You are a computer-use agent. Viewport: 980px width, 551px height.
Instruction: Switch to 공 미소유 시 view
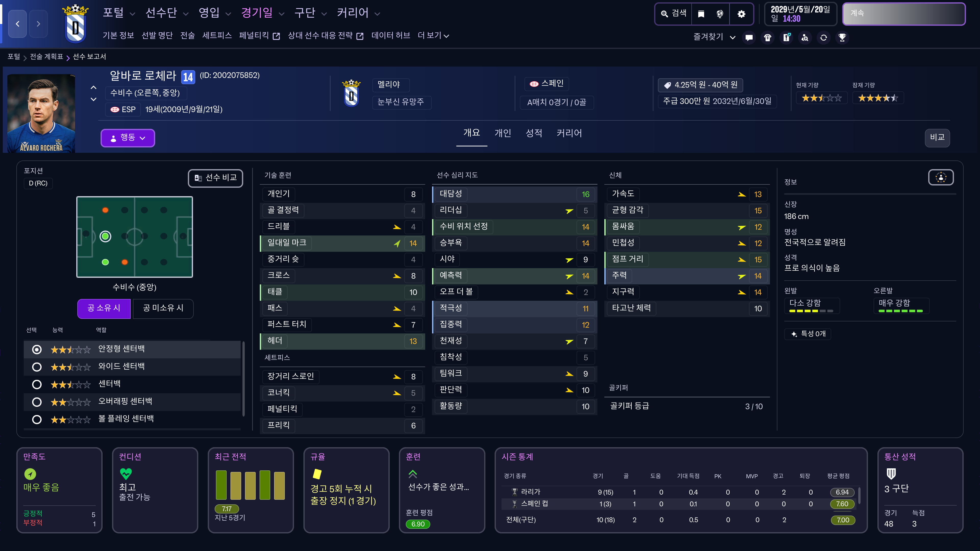click(x=163, y=308)
